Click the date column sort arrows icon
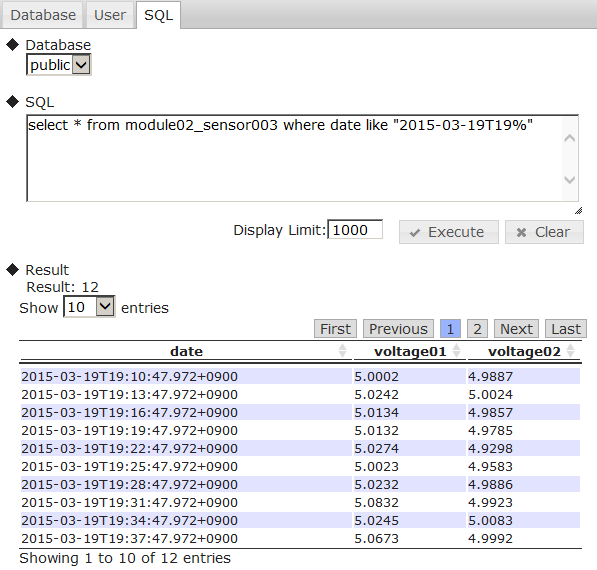Viewport: 597px width, 570px height. pyautogui.click(x=343, y=351)
